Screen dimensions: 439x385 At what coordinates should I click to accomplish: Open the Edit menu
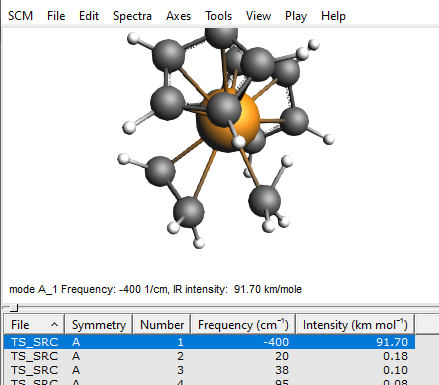89,16
